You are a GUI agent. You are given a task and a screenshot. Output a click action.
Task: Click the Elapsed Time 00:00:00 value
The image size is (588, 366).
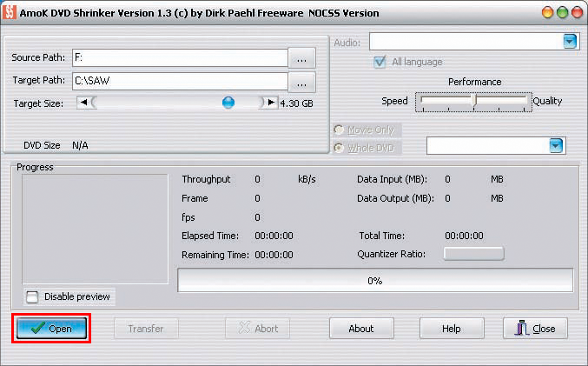coord(274,236)
